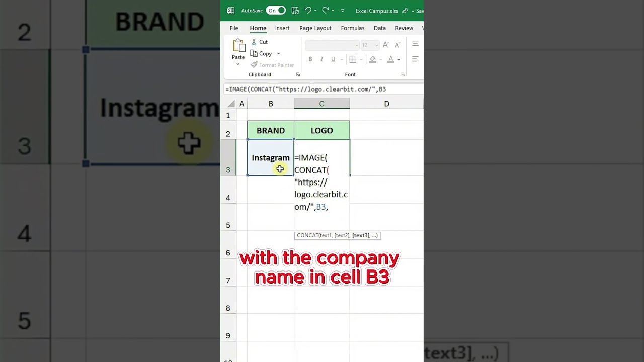
Task: Open the font name combo box
Action: pos(332,45)
